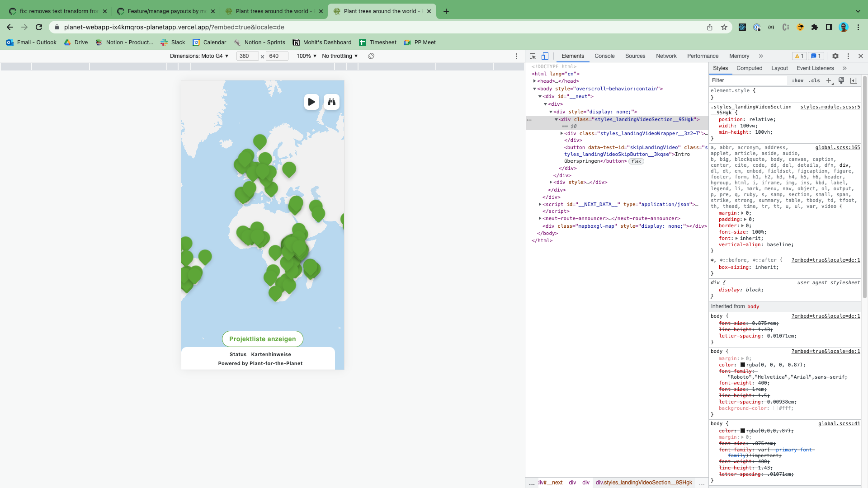Open the Dimensions Moto G4 dropdown

tap(199, 56)
